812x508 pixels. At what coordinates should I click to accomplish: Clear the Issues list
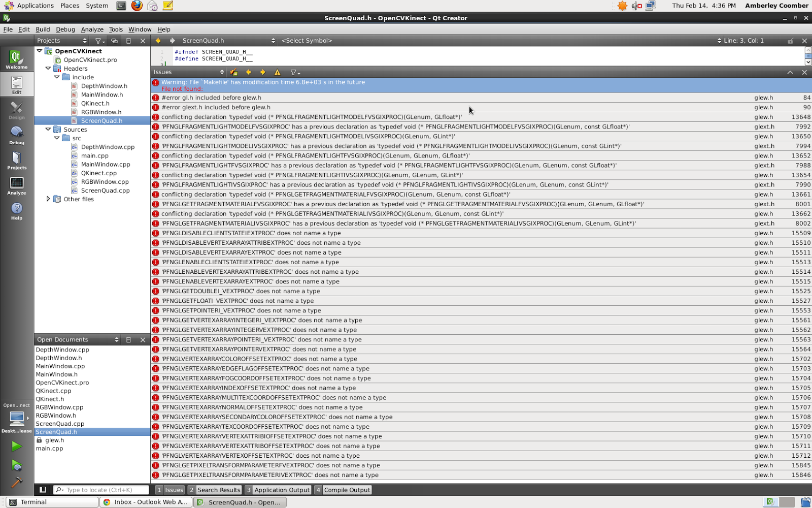234,72
